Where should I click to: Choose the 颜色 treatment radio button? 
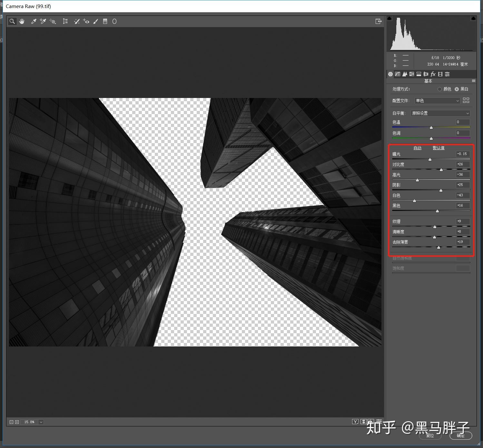(x=439, y=89)
